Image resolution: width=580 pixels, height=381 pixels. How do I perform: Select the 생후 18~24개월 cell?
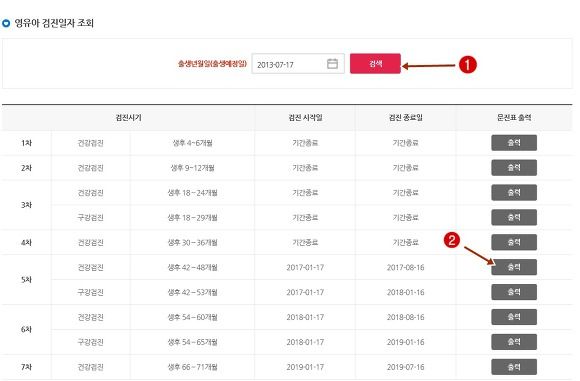192,192
